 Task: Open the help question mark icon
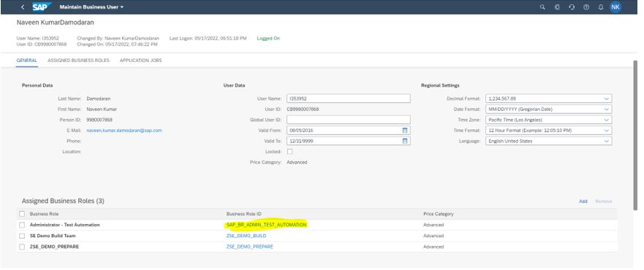pos(586,7)
